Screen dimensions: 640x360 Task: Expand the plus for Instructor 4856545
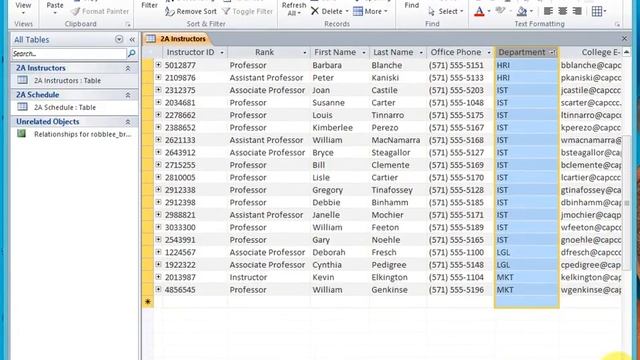(158, 289)
